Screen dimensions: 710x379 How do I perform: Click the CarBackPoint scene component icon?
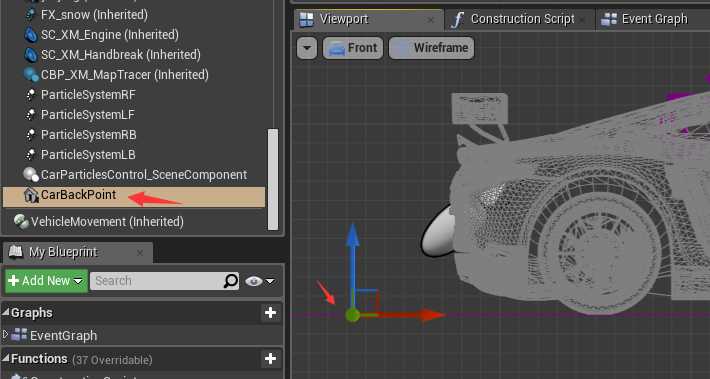tap(31, 196)
